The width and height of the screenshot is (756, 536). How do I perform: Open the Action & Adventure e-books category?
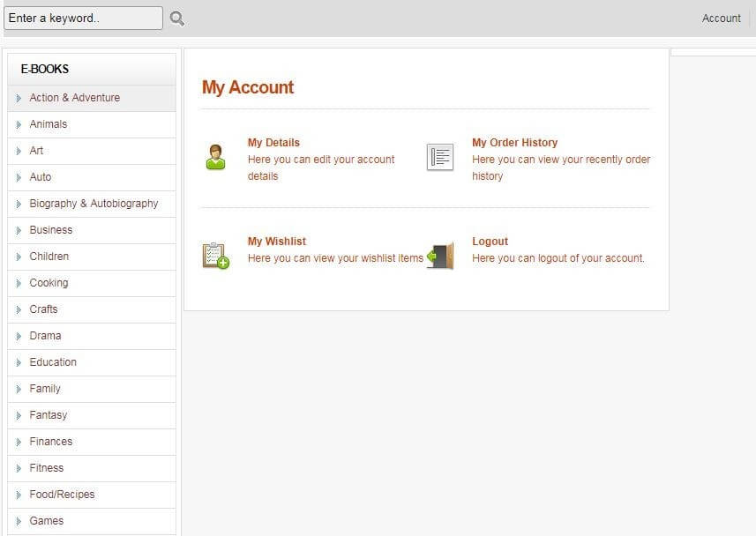(75, 97)
